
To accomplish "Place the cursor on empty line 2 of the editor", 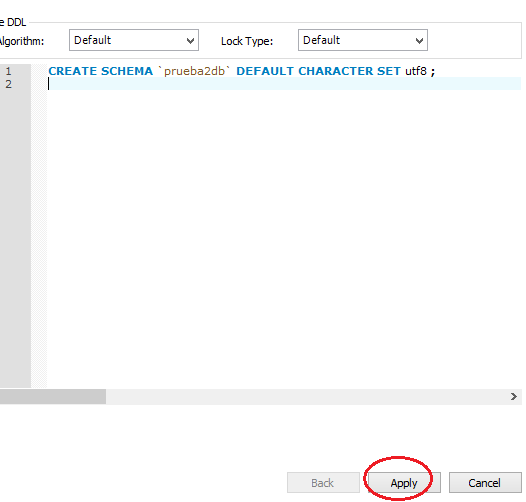I will pyautogui.click(x=284, y=84).
